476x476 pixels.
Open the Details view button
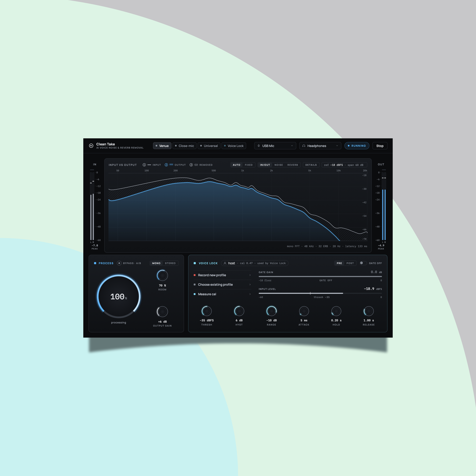click(311, 165)
